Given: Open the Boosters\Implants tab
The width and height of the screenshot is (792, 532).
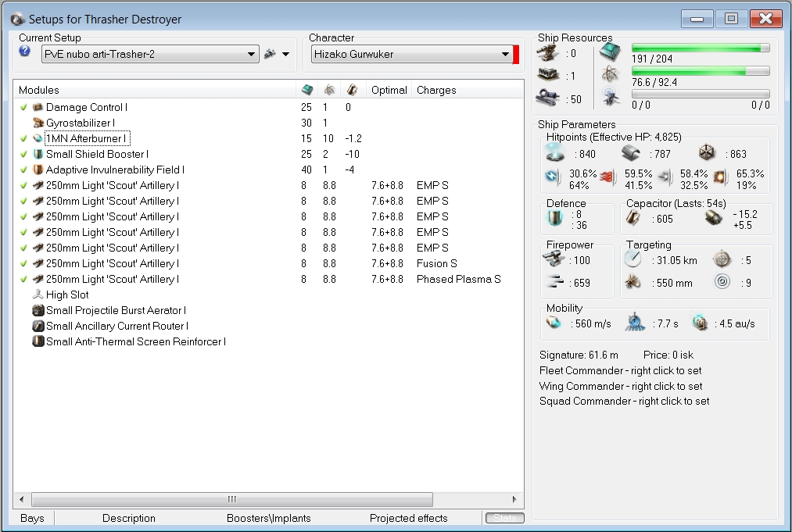Looking at the screenshot, I should 269,518.
